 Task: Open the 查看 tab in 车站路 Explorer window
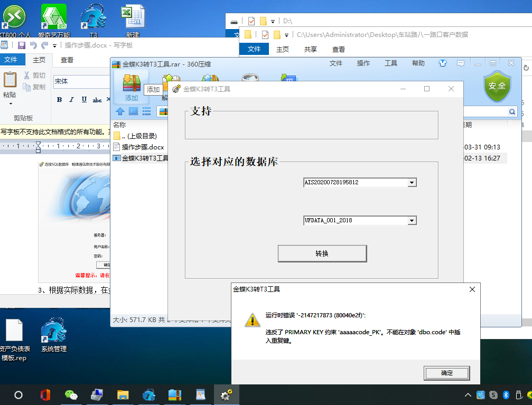tap(338, 49)
